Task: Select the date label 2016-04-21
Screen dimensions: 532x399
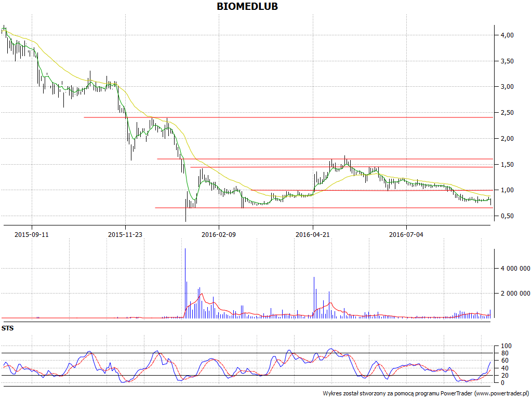Action: tap(312, 234)
